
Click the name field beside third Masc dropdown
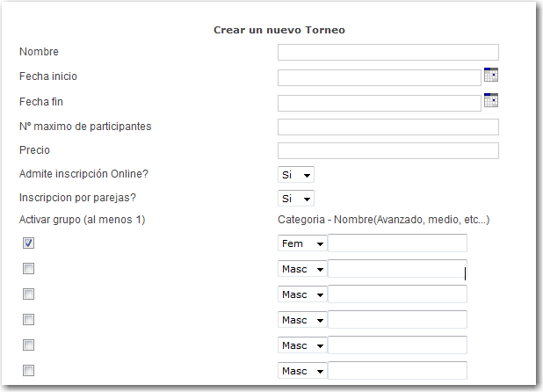click(397, 320)
